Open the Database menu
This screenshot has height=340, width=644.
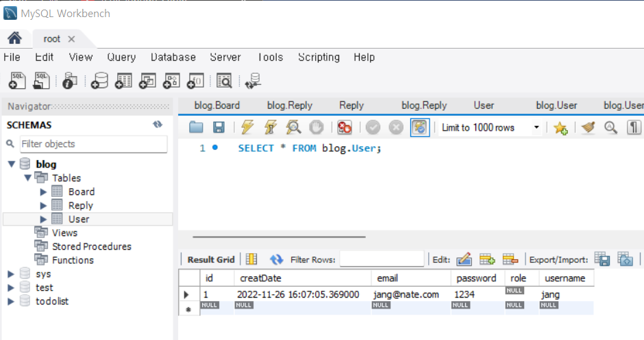173,57
